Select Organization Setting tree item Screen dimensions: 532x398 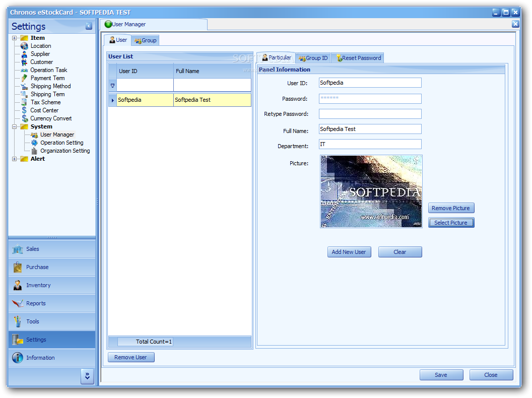65,151
